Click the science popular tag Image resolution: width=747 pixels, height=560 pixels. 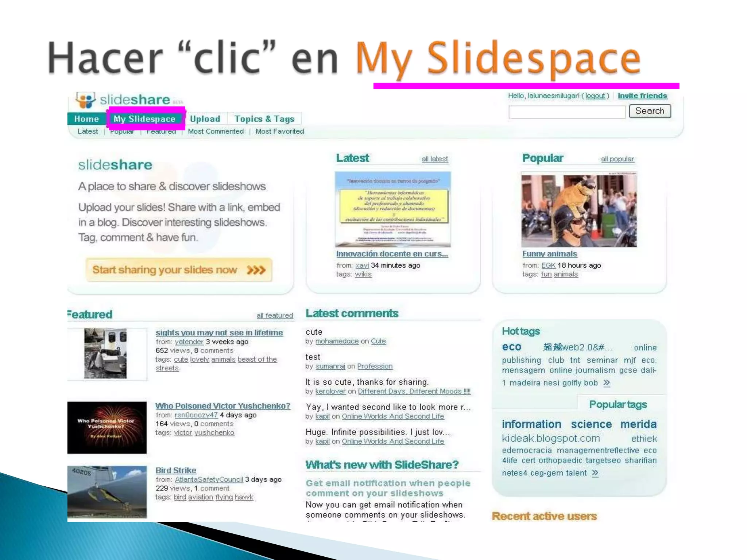(591, 424)
